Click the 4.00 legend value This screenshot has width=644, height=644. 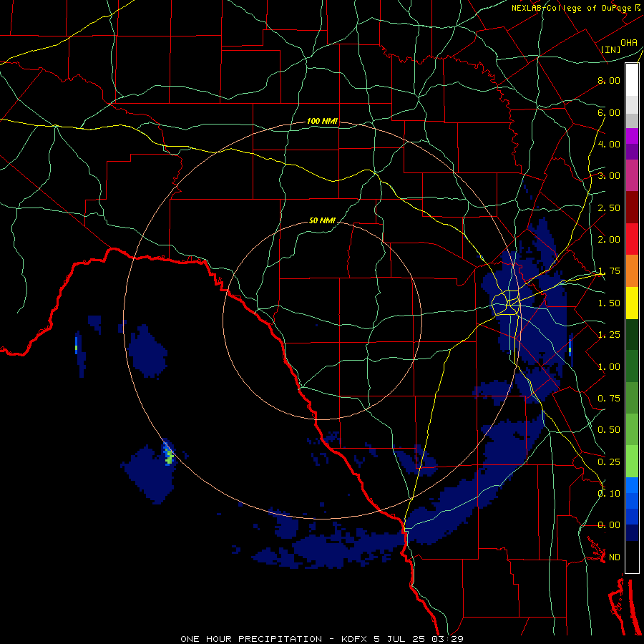[609, 144]
